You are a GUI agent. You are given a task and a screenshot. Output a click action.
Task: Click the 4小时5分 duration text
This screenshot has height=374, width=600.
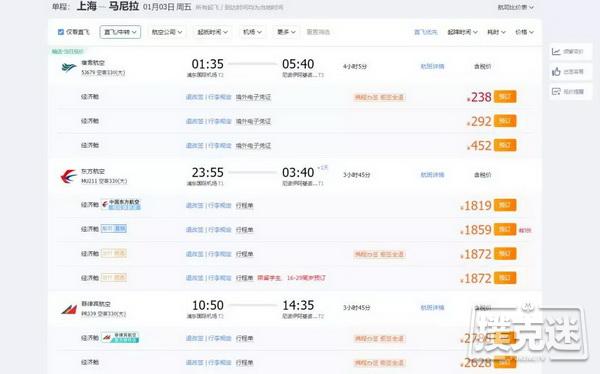tap(355, 67)
